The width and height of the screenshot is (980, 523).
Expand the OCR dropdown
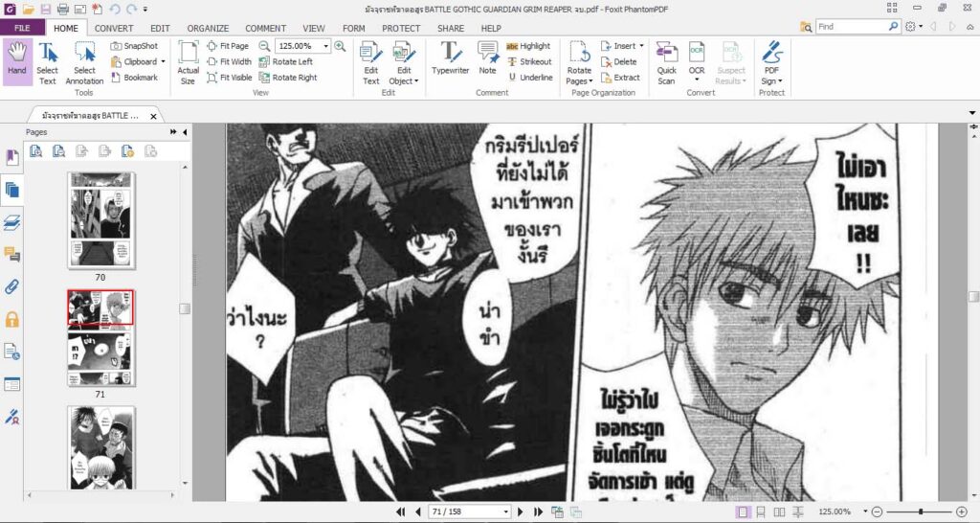697,80
